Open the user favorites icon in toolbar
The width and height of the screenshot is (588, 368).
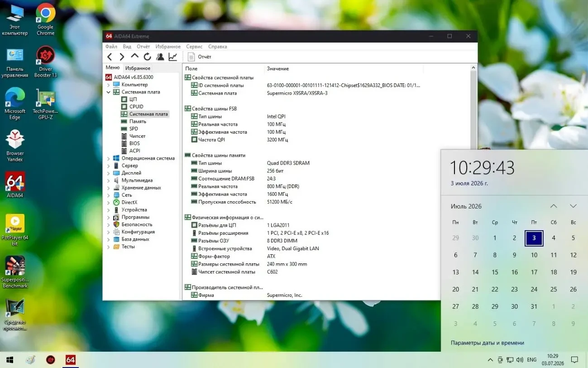tap(160, 57)
